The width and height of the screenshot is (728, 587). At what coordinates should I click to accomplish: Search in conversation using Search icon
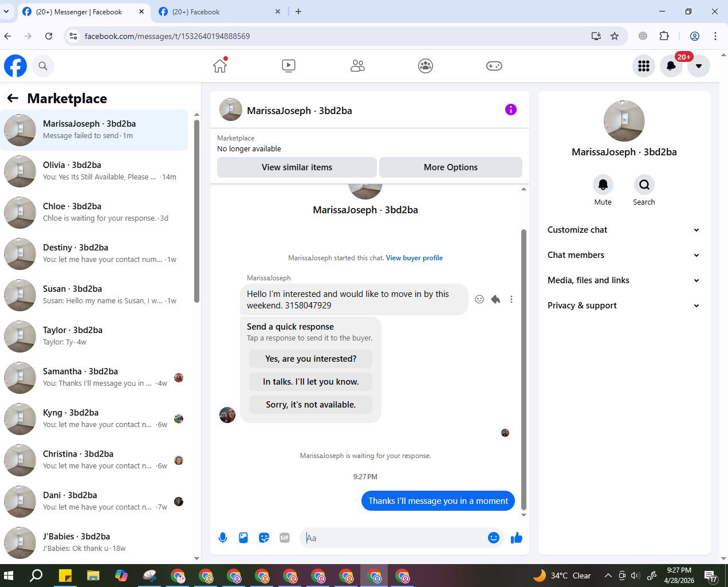click(644, 185)
